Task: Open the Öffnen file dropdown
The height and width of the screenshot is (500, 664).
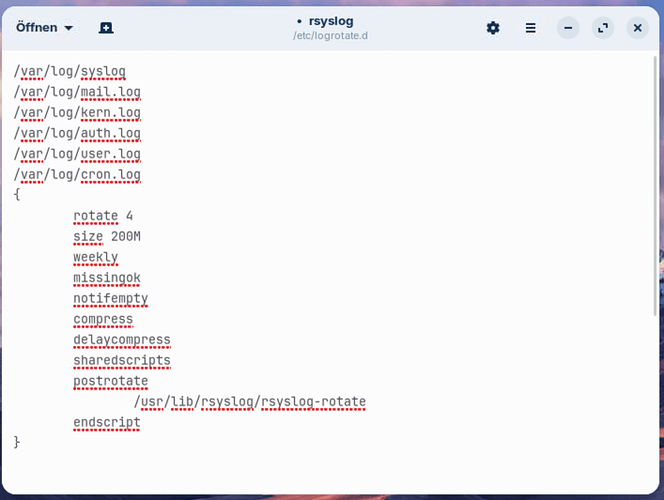Action: click(x=44, y=28)
